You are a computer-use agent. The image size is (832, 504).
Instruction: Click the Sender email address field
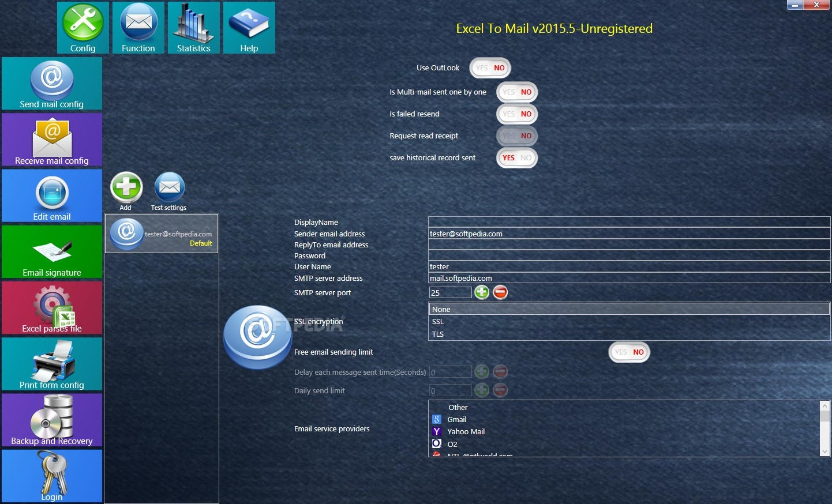[x=629, y=234]
